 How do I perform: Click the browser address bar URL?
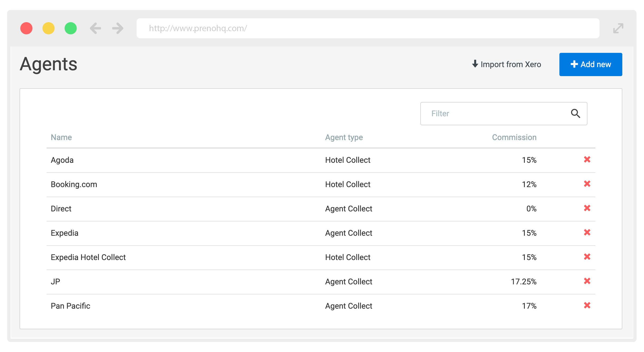368,28
